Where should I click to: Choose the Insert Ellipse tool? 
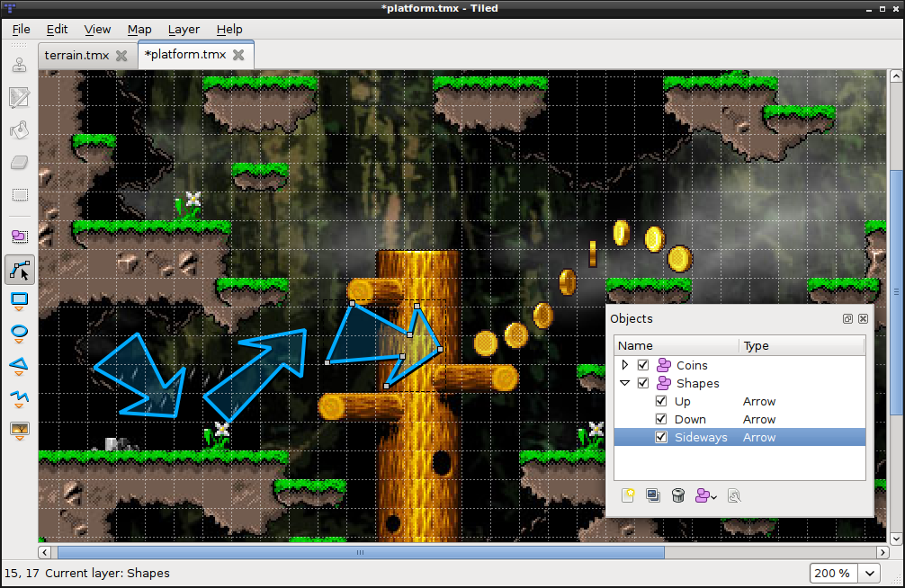[x=19, y=333]
